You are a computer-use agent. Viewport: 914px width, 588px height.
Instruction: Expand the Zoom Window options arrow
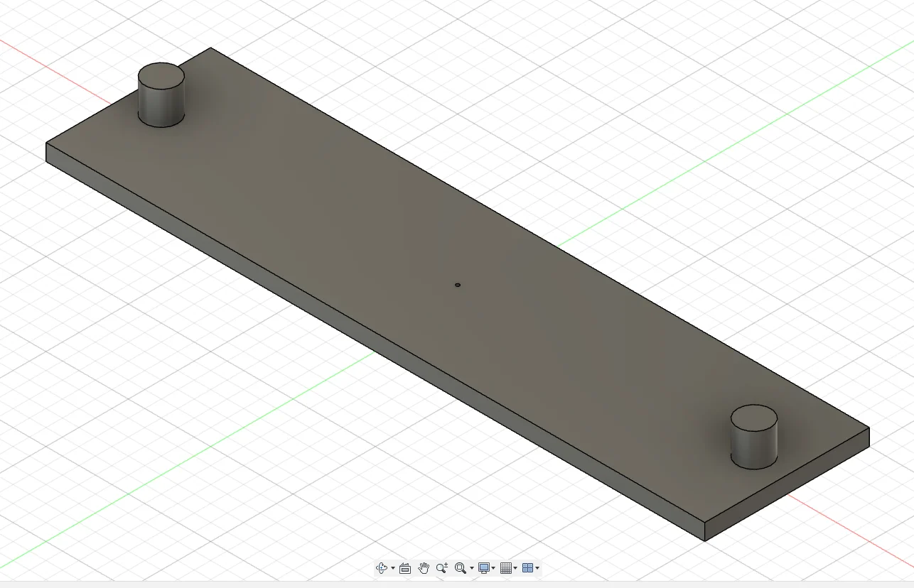pyautogui.click(x=472, y=568)
